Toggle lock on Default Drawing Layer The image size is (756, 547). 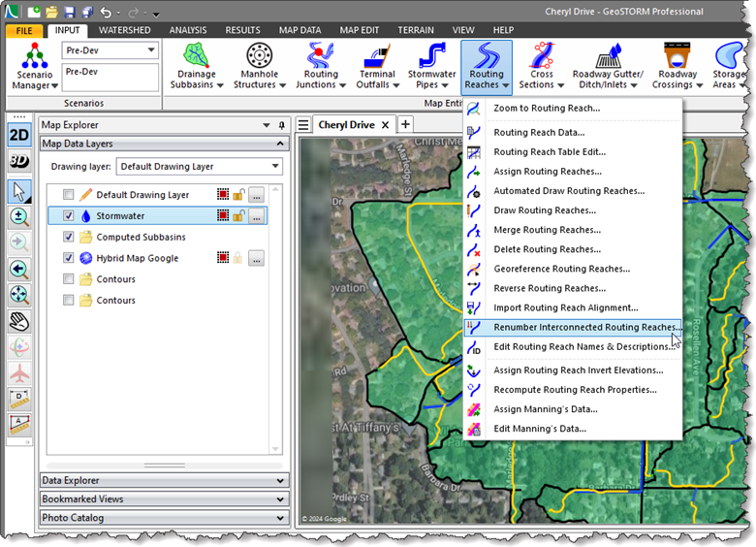tap(238, 194)
